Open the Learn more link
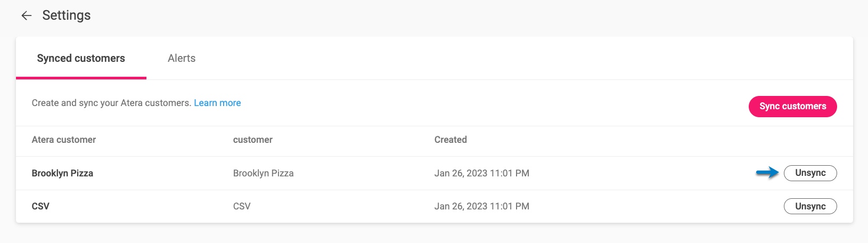868x243 pixels. pyautogui.click(x=217, y=103)
